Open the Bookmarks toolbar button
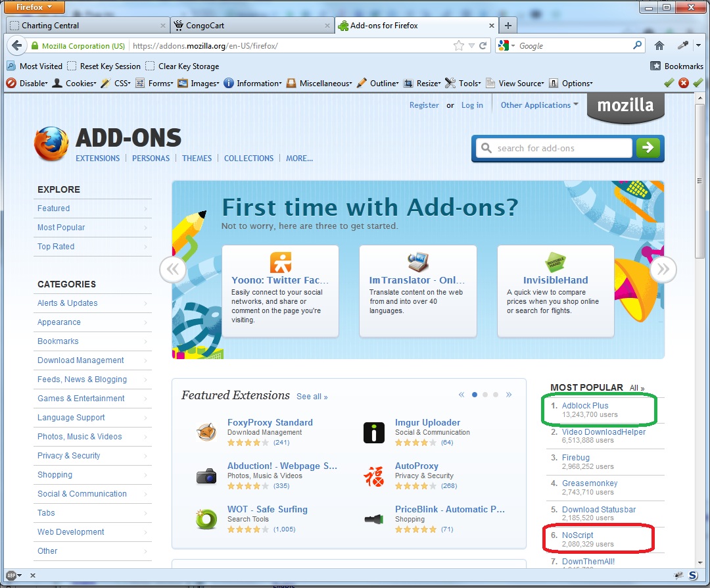This screenshot has width=710, height=588. [x=677, y=66]
